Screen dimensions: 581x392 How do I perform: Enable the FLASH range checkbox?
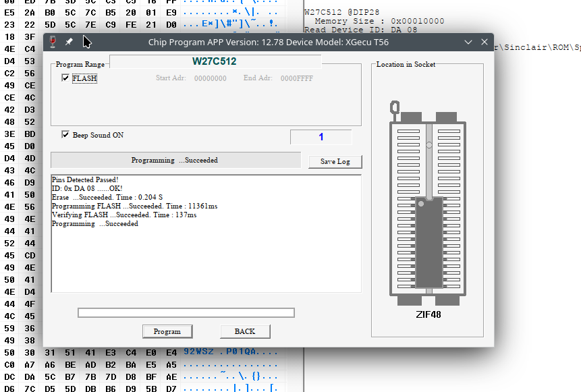click(65, 78)
